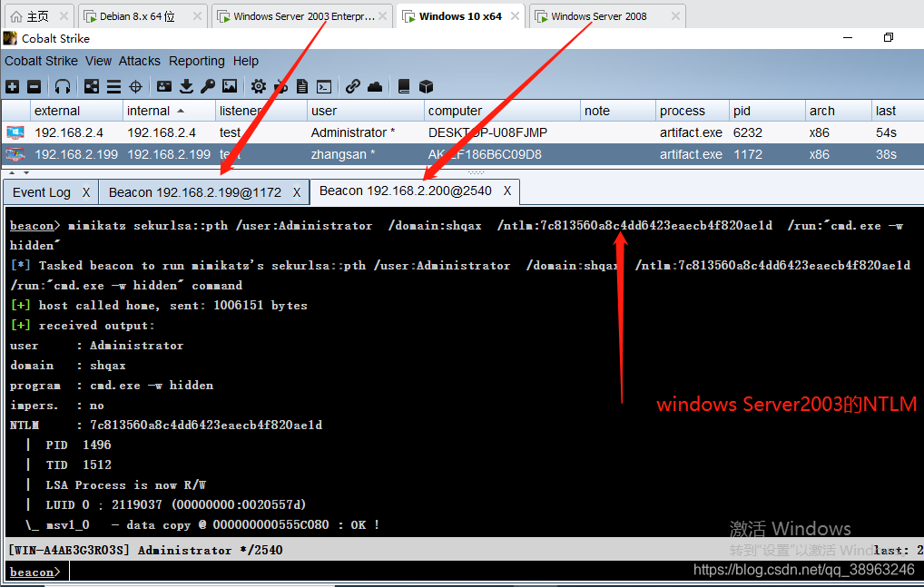Click the cloud Manage Web Server icon
This screenshot has width=924, height=587.
click(375, 87)
